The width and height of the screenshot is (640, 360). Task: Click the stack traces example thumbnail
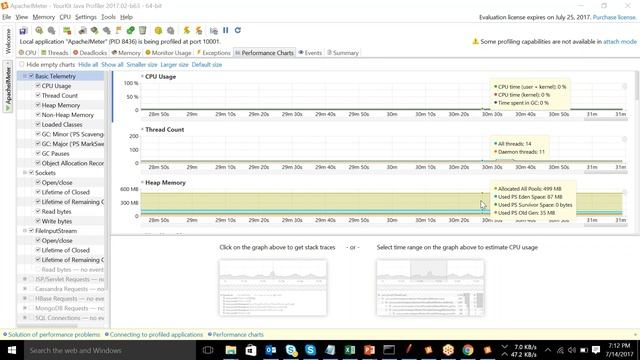273,288
